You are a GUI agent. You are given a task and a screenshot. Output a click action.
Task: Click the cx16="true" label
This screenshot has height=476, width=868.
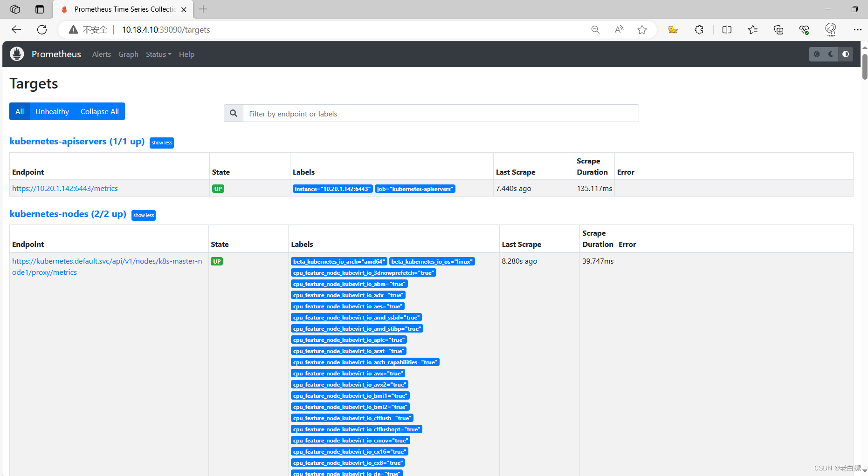point(350,451)
